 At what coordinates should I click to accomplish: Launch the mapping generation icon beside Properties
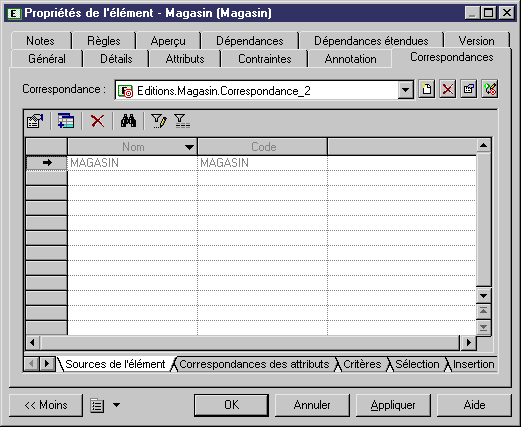[490, 89]
